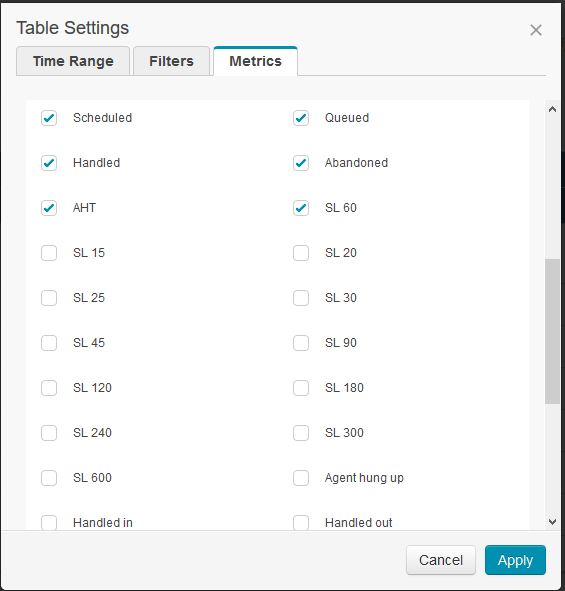The image size is (565, 591).
Task: Apply the table settings
Action: [x=515, y=560]
